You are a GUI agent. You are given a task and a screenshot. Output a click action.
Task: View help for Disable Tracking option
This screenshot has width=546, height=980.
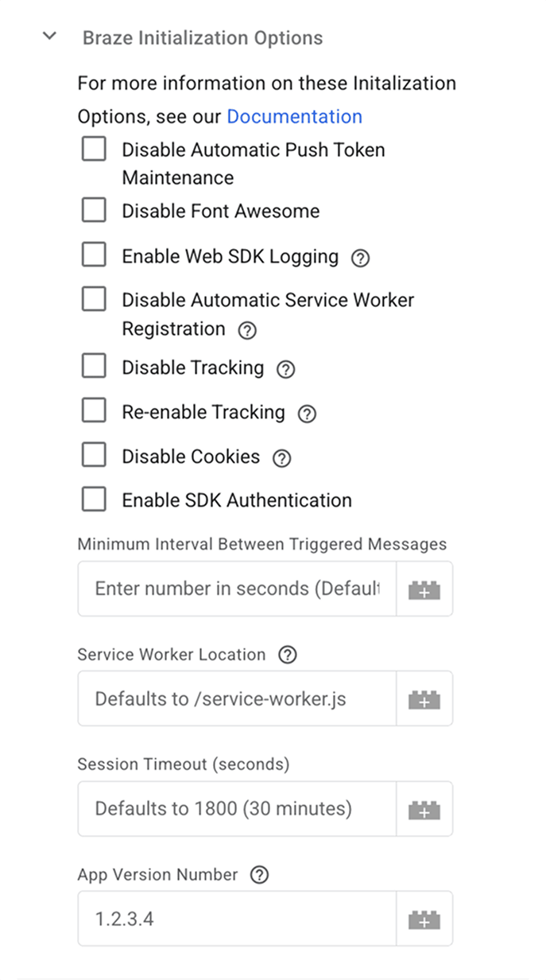[285, 368]
